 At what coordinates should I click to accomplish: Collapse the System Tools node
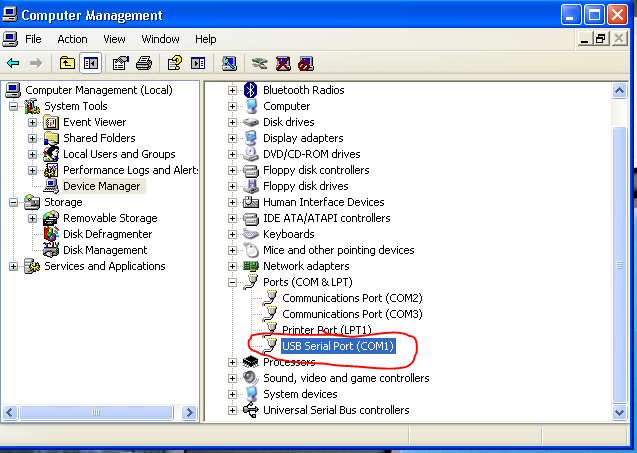[13, 106]
